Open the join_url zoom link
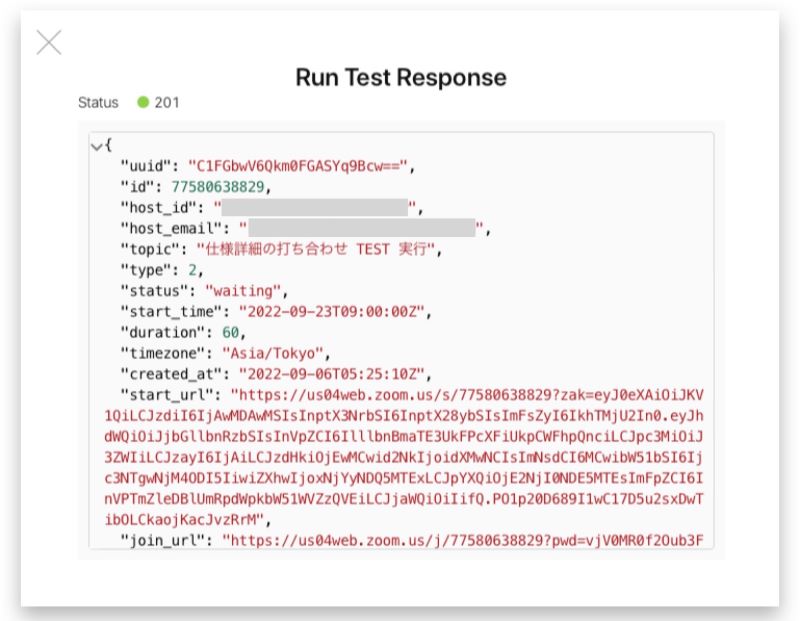The height and width of the screenshot is (621, 800). tap(463, 540)
